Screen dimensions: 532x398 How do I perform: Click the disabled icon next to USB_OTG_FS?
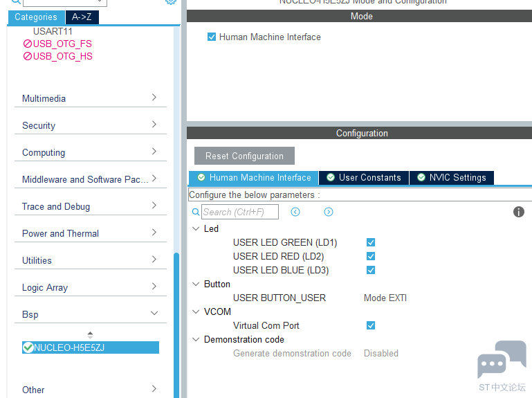pos(28,44)
